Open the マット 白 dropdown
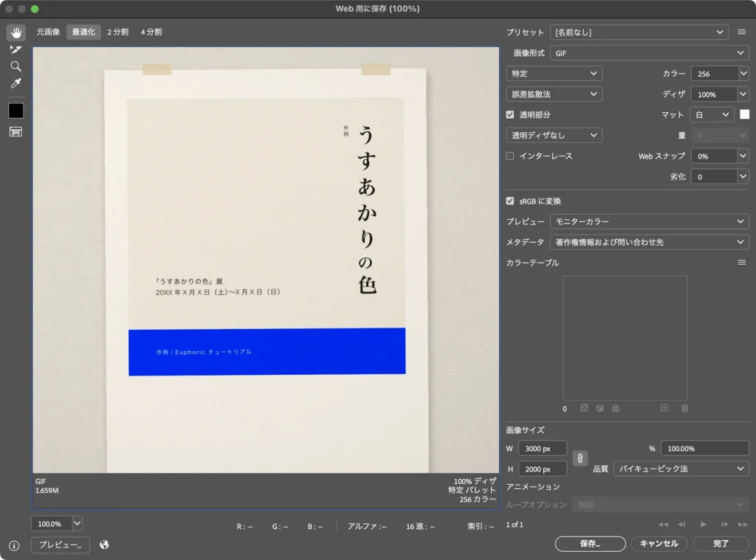 click(712, 114)
